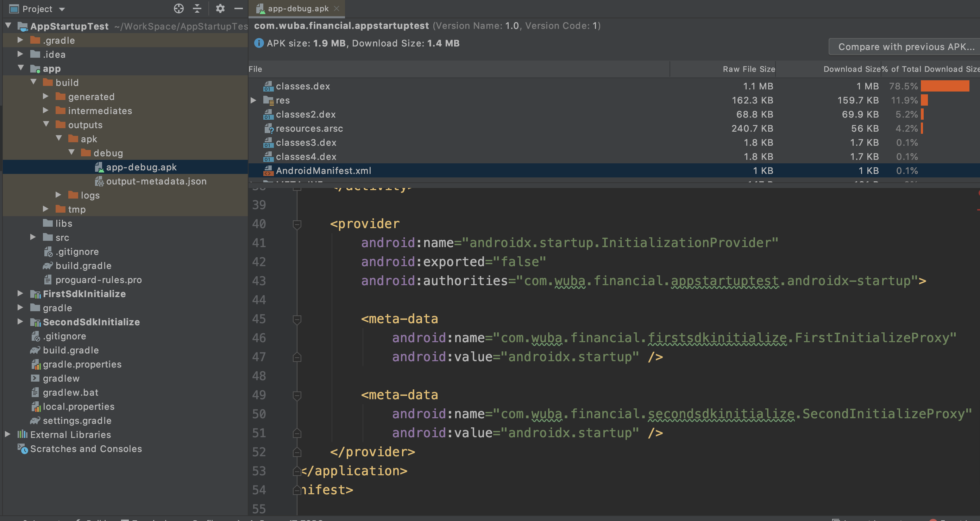Close the app-debug.apk tab
The image size is (980, 521).
(x=336, y=8)
